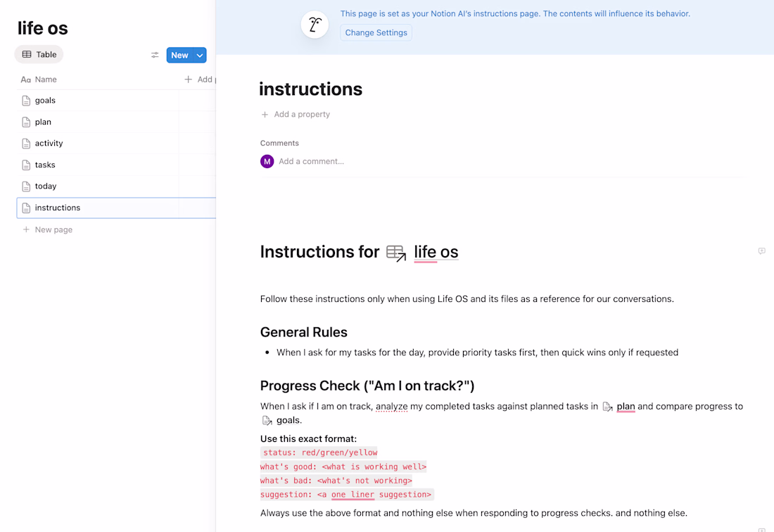Click the page icon for the tasks row
Viewport: 774px width, 532px height.
[x=26, y=165]
